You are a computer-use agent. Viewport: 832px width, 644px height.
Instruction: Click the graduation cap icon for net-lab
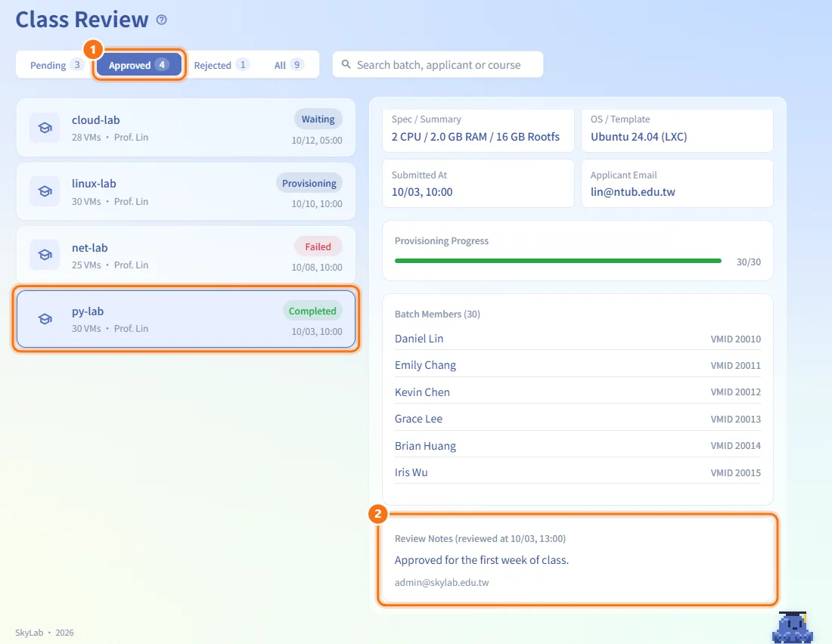coord(45,255)
